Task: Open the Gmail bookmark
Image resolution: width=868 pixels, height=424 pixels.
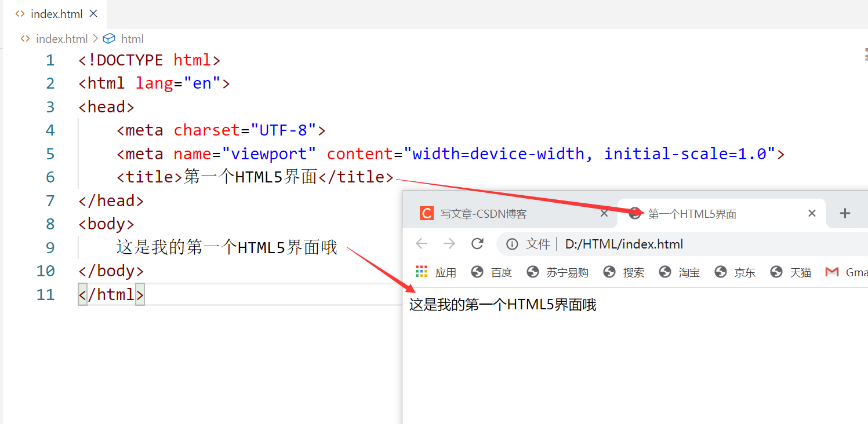Action: pyautogui.click(x=847, y=272)
